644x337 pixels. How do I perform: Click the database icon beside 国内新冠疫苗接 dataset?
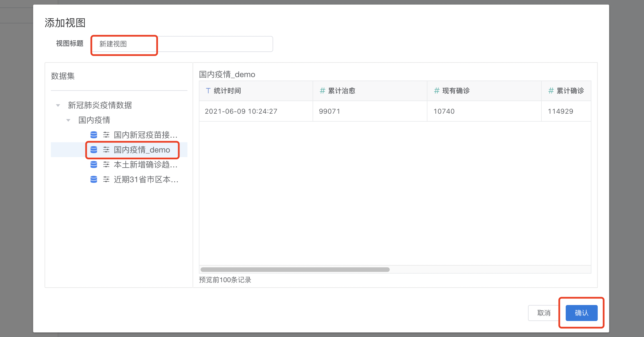point(94,135)
